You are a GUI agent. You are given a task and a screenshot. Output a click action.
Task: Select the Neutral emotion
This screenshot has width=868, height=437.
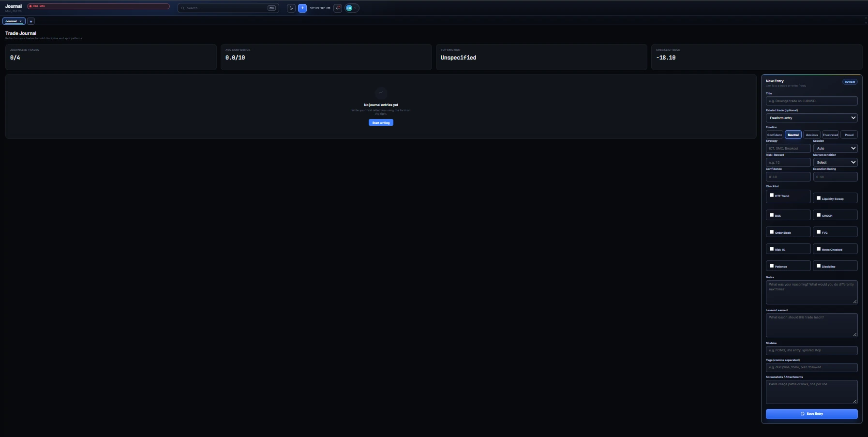793,135
